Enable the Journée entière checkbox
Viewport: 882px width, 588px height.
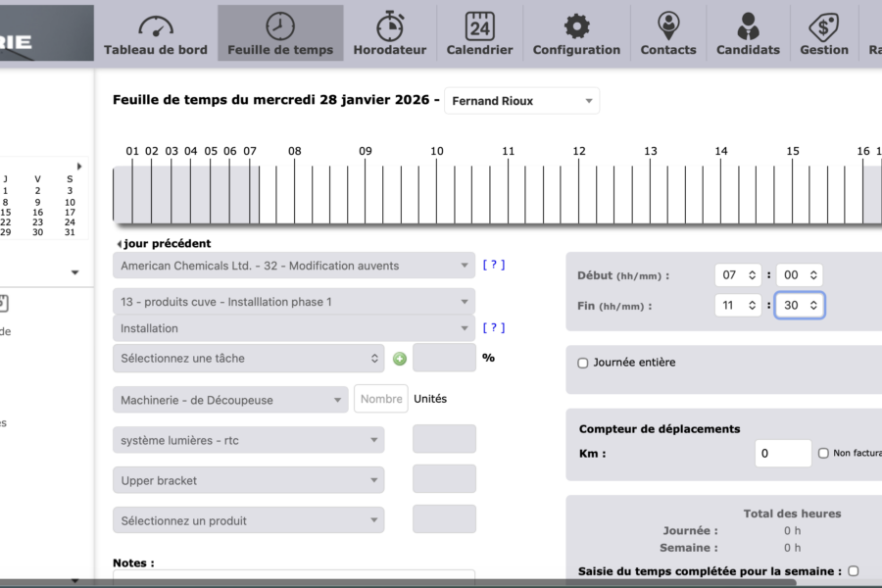click(583, 363)
